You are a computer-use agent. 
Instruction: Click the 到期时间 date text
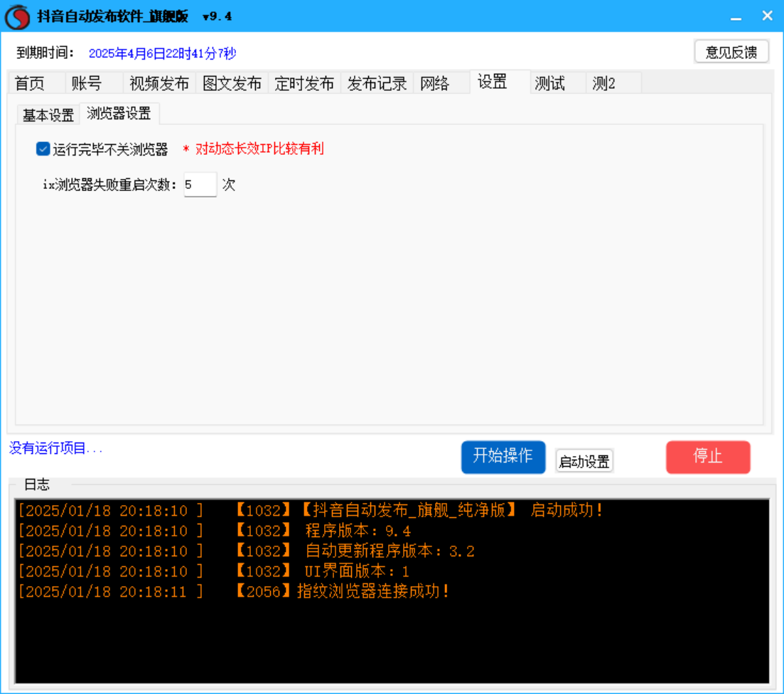[162, 53]
